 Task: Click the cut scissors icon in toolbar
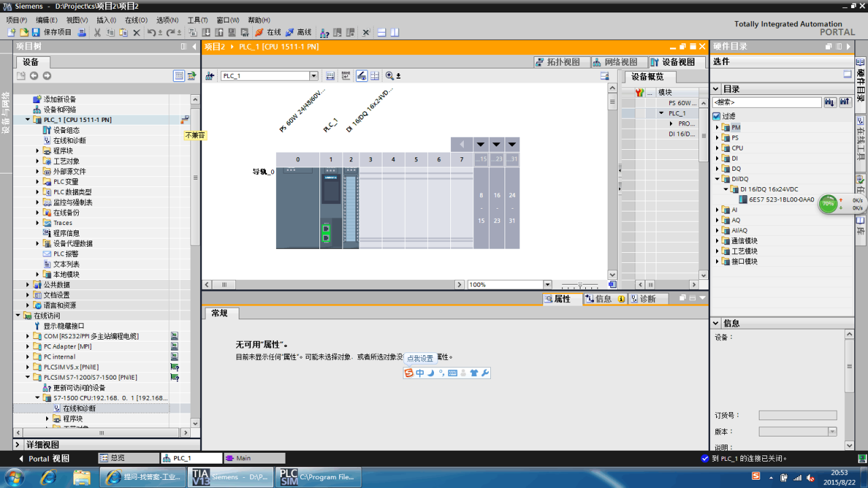click(x=98, y=32)
